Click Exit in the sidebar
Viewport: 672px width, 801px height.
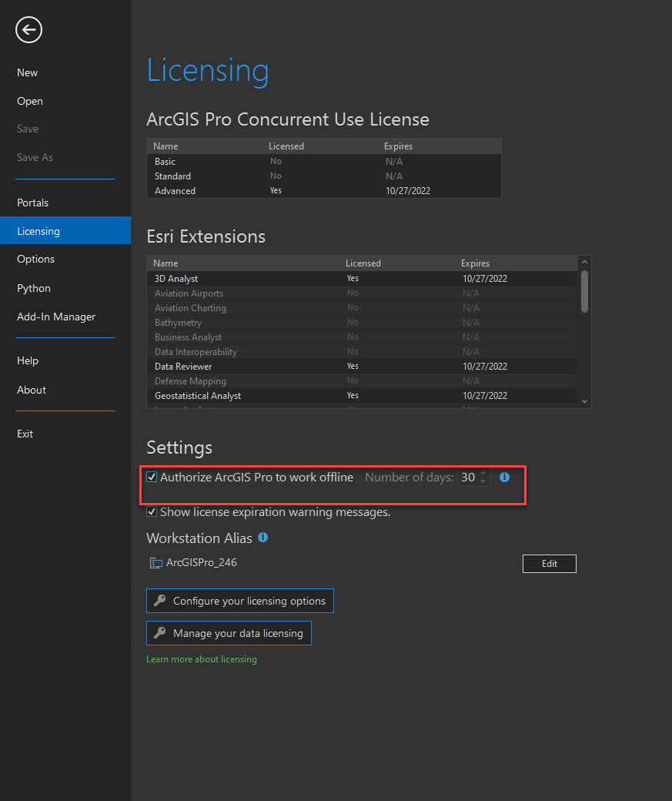pyautogui.click(x=25, y=434)
